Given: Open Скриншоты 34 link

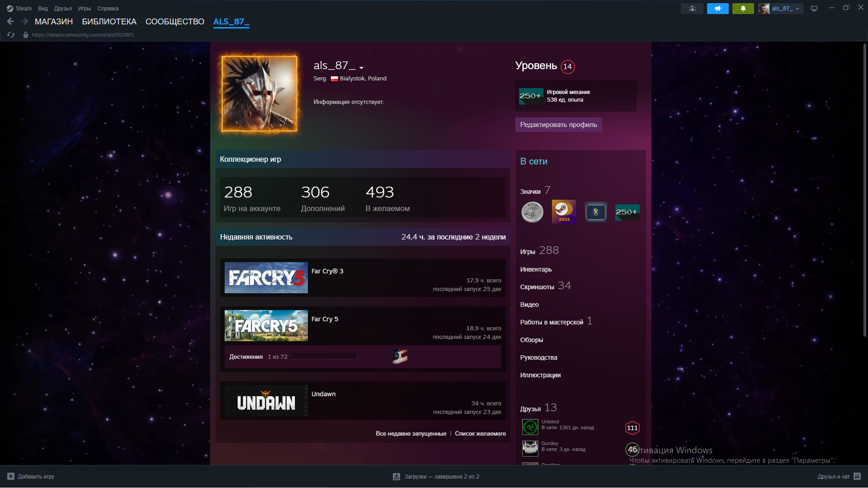Looking at the screenshot, I should click(546, 286).
